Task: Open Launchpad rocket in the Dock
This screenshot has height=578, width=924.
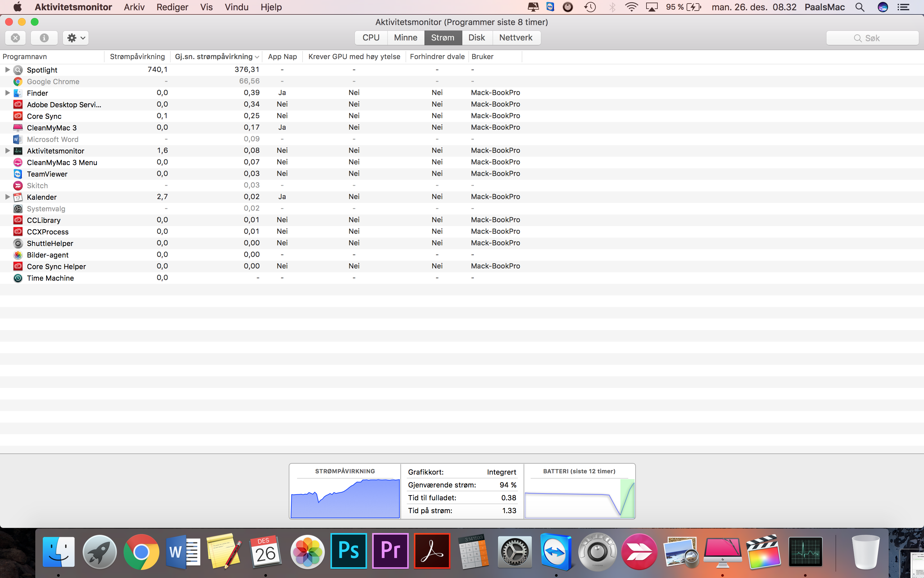Action: pyautogui.click(x=100, y=552)
